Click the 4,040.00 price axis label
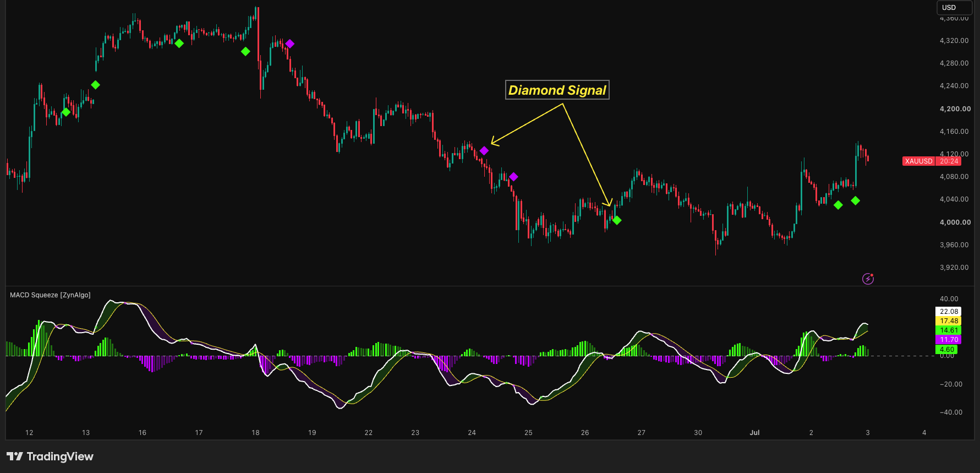 point(954,199)
